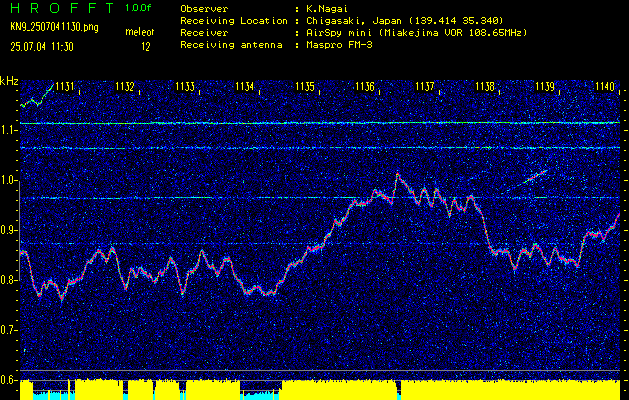629x400 pixels.
Task: Click the 0.6 kHz axis label
Action: coord(9,380)
